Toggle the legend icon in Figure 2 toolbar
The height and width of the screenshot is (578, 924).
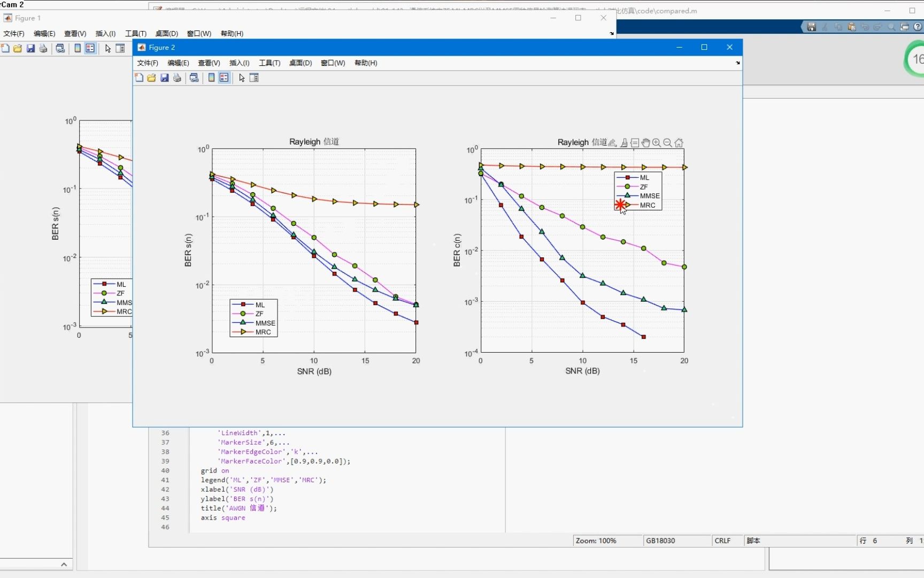coord(224,78)
